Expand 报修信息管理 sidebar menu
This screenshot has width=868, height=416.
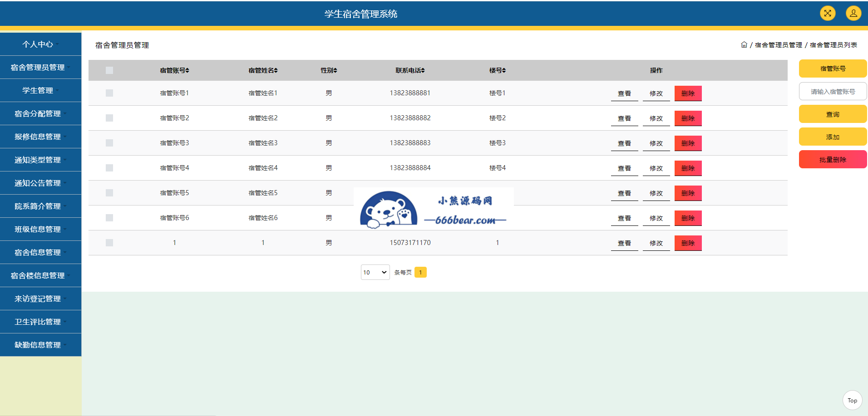[41, 137]
